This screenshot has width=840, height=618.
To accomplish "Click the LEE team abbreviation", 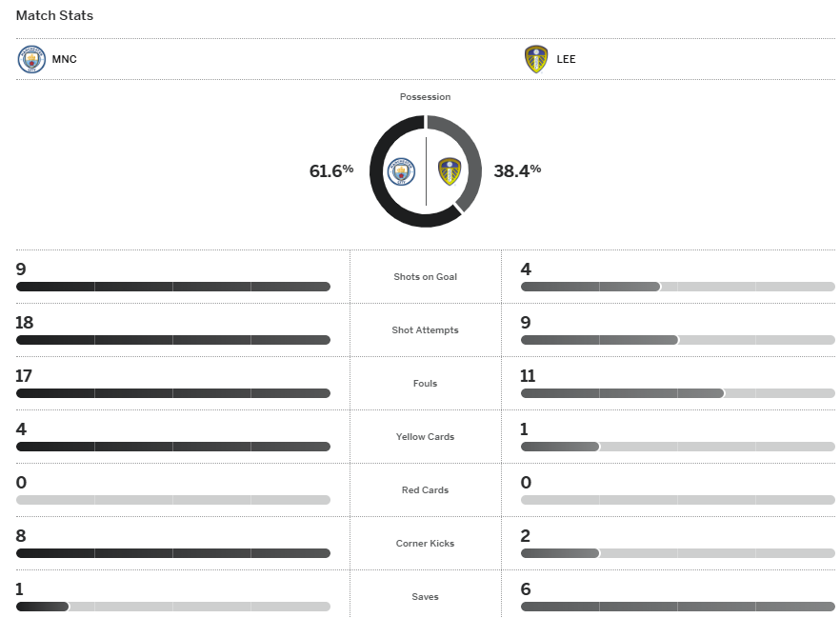I will [x=566, y=59].
